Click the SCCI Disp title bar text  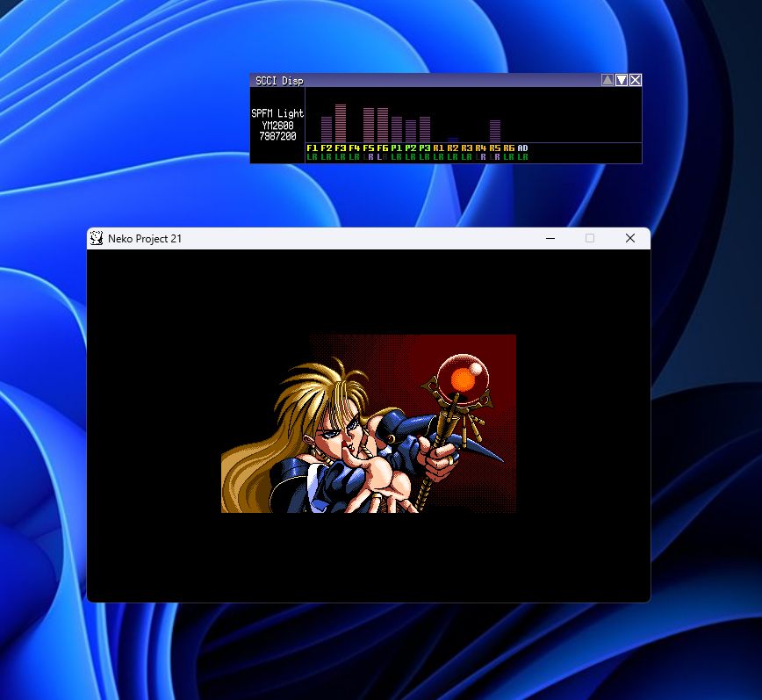pos(279,81)
